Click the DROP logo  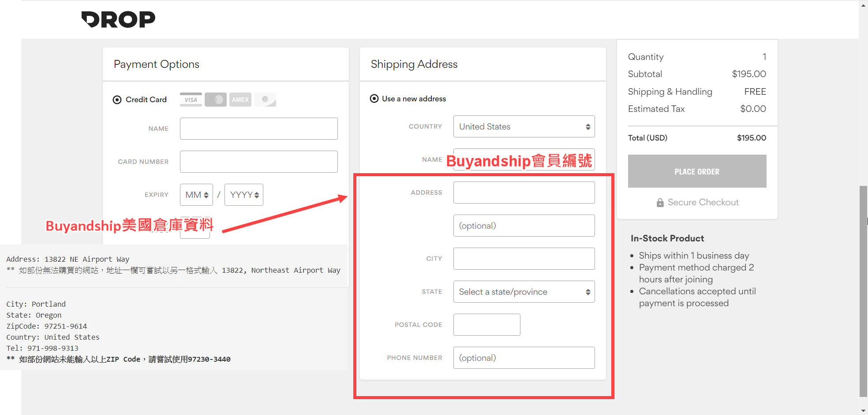point(118,19)
